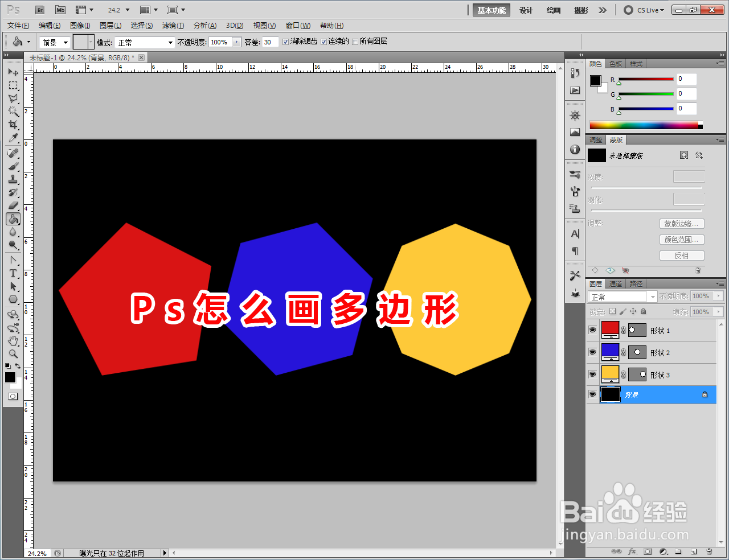Launch Mini Bridge from the top bar
This screenshot has width=729, height=560.
(x=60, y=10)
